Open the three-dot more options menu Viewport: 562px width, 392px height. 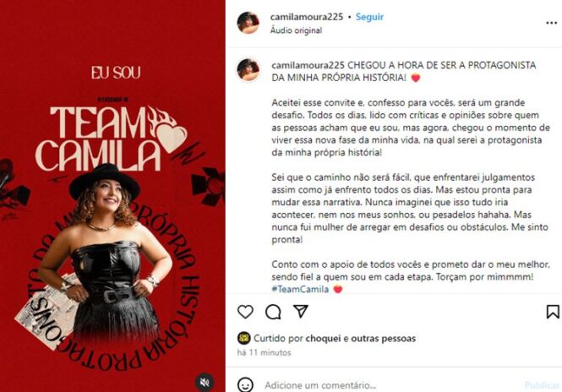(551, 23)
